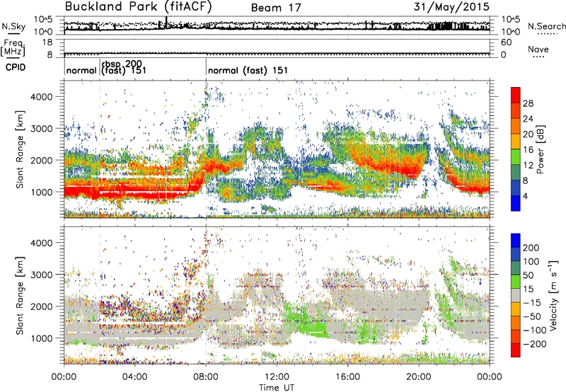Click the '100' Velocity colorbar value

(x=531, y=261)
